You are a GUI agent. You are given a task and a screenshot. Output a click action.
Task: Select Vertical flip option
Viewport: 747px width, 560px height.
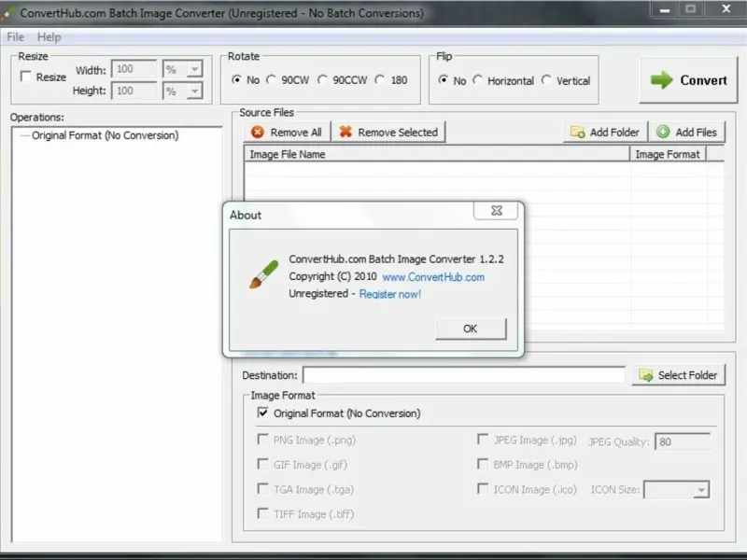point(546,80)
